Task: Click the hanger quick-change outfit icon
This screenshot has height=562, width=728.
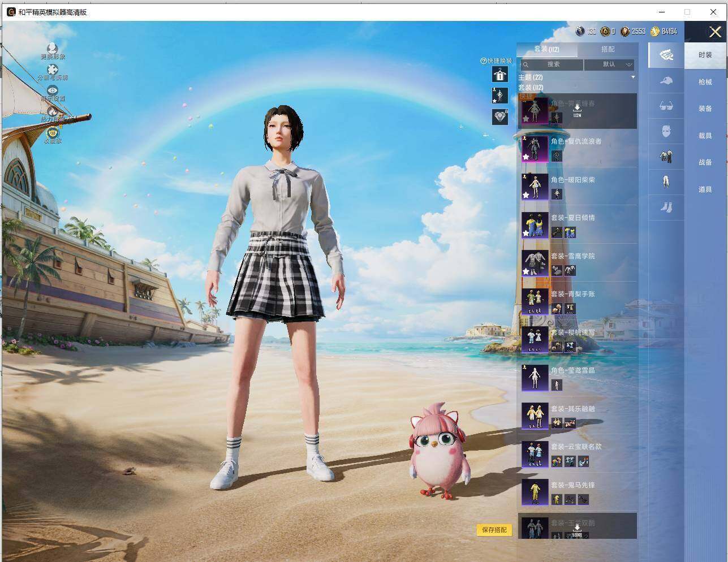Action: tap(499, 75)
